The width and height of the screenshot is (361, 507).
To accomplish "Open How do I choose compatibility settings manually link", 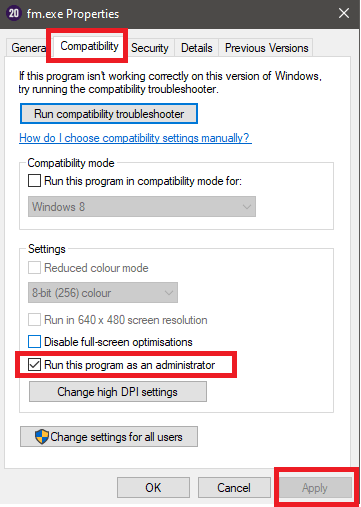I will [x=135, y=138].
